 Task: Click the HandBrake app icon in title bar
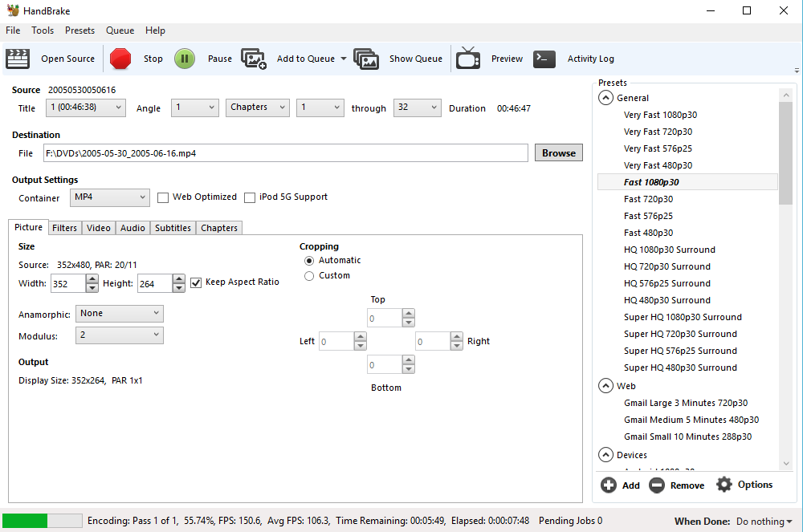pos(13,10)
